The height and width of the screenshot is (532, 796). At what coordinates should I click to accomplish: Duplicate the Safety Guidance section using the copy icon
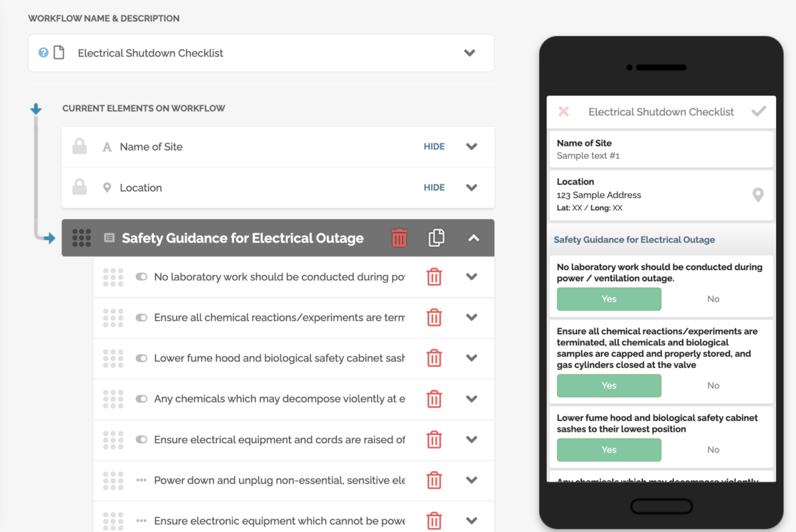click(x=436, y=237)
